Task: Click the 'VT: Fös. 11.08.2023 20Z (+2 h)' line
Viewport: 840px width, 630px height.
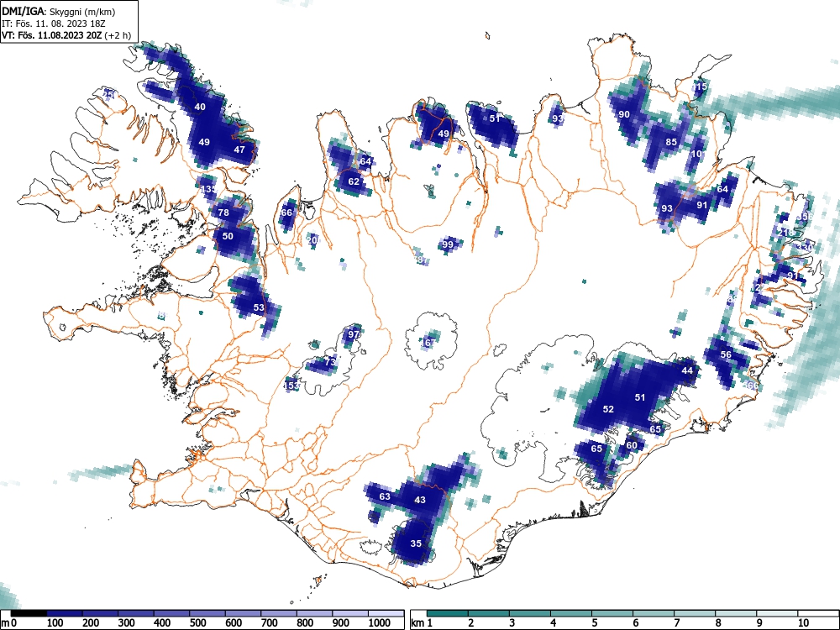Action: click(x=66, y=35)
